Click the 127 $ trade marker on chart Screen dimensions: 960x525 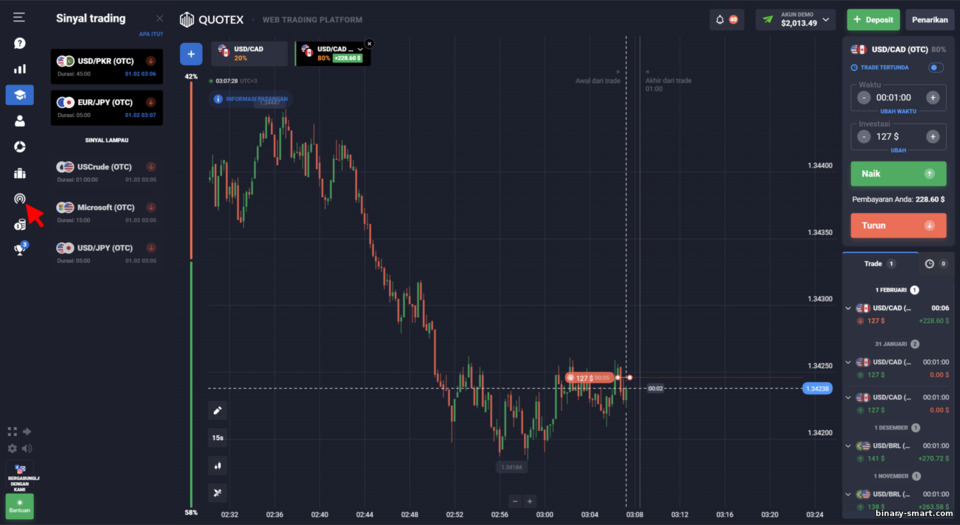(x=589, y=378)
